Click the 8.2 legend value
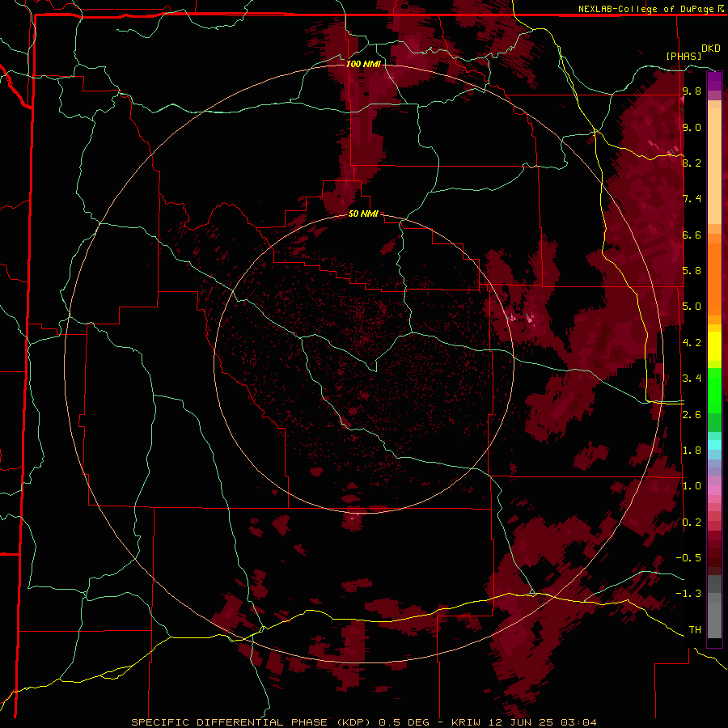Screen dimensions: 728x728 point(692,163)
